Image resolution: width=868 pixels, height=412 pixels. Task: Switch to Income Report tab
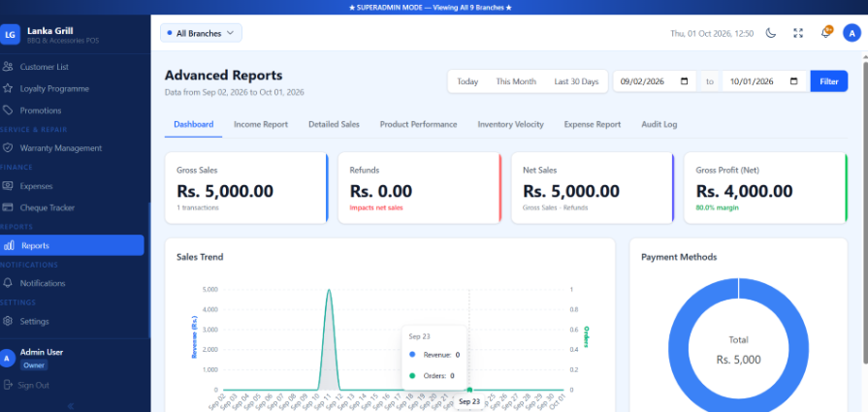(x=261, y=124)
